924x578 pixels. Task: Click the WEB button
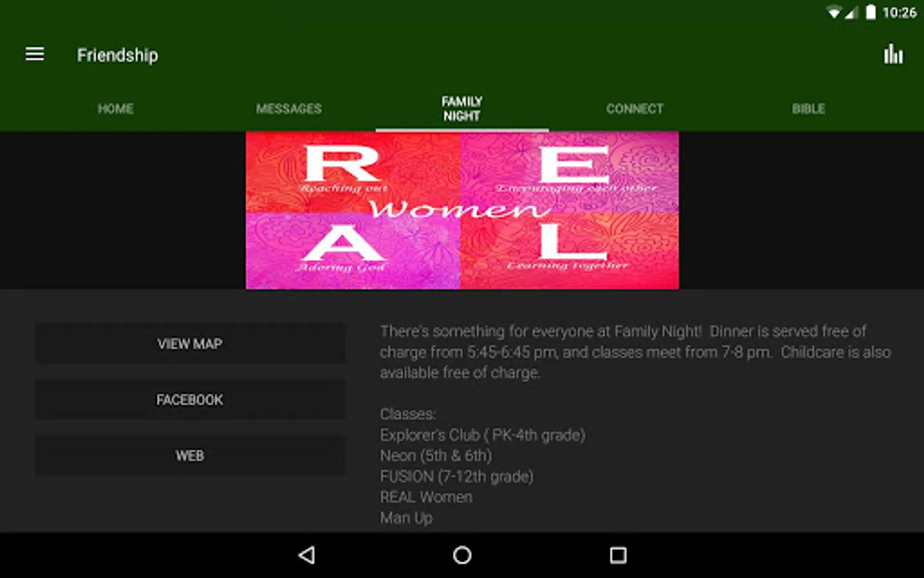(x=190, y=455)
